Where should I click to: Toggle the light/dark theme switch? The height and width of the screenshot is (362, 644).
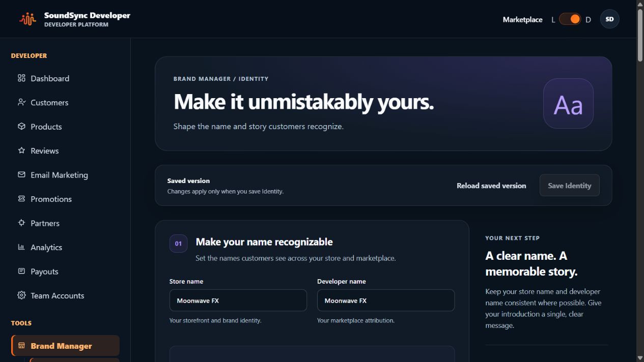point(570,19)
